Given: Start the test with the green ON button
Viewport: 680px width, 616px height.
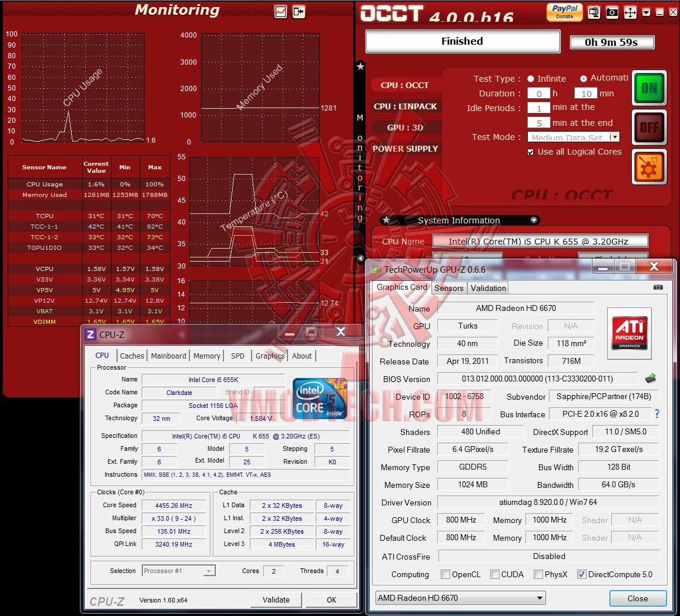Looking at the screenshot, I should (x=649, y=88).
